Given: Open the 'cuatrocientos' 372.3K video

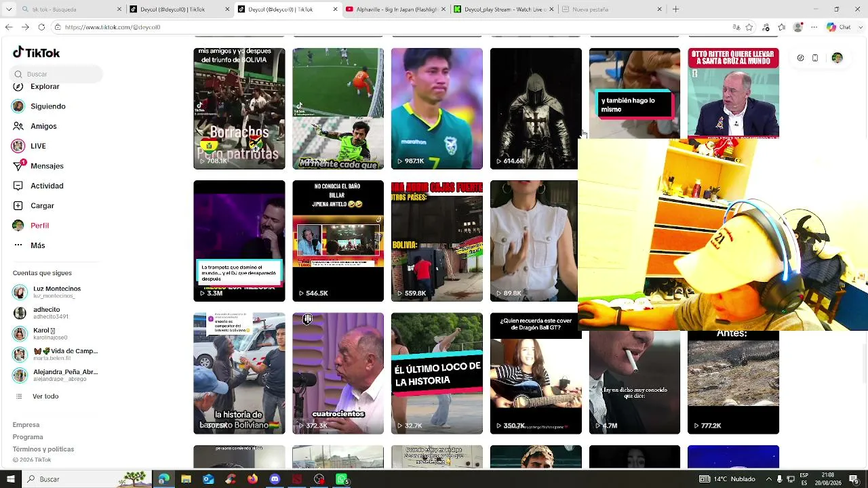Looking at the screenshot, I should (x=338, y=373).
